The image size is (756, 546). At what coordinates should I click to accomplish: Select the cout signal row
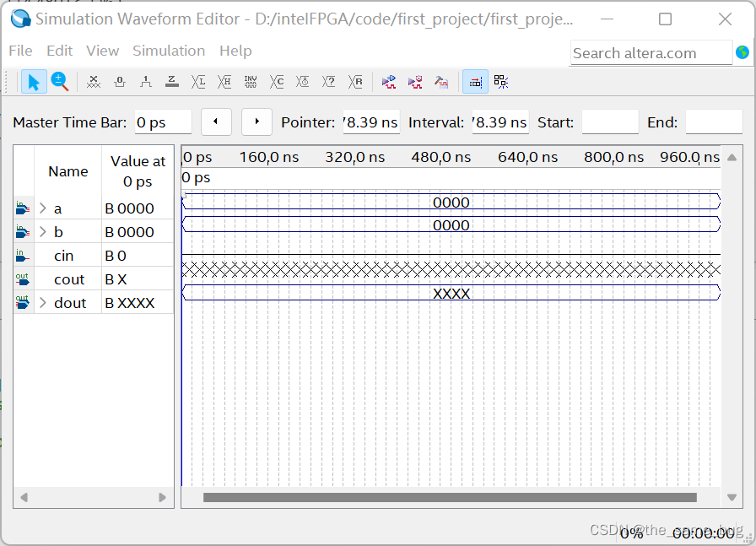point(94,278)
